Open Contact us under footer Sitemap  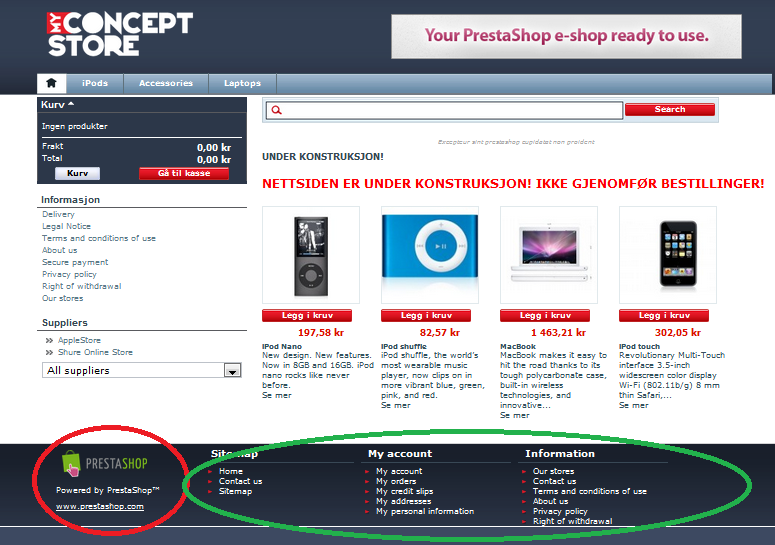tap(241, 481)
